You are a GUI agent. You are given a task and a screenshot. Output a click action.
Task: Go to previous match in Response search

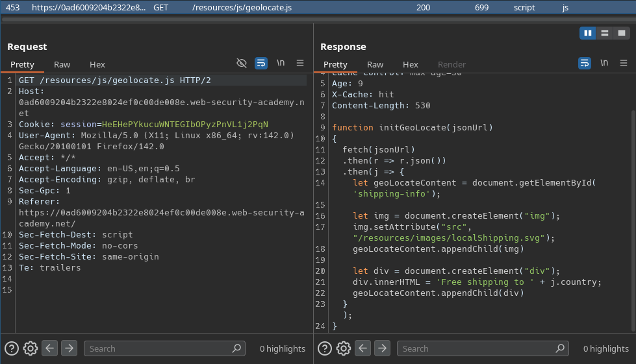tap(363, 348)
